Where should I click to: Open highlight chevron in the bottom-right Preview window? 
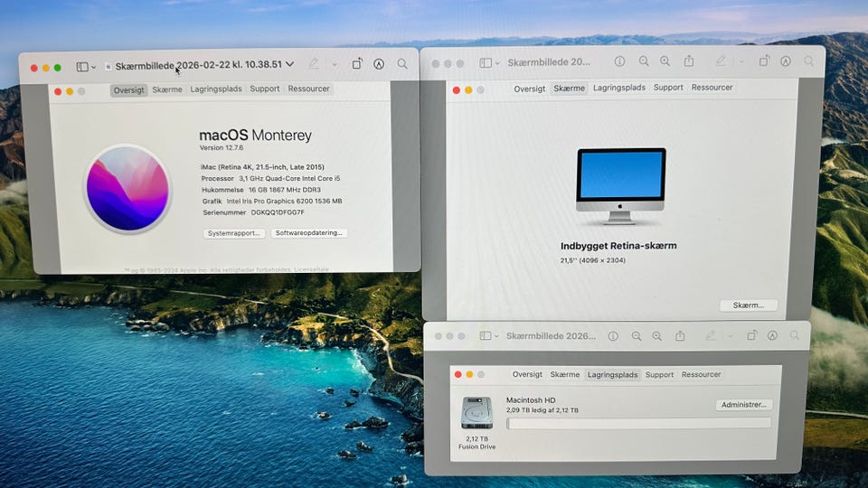[731, 336]
